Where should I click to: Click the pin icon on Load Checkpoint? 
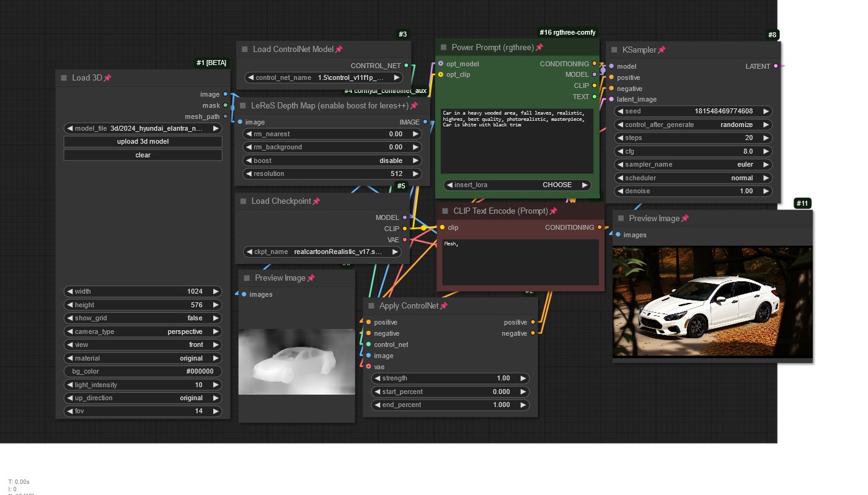click(x=316, y=201)
